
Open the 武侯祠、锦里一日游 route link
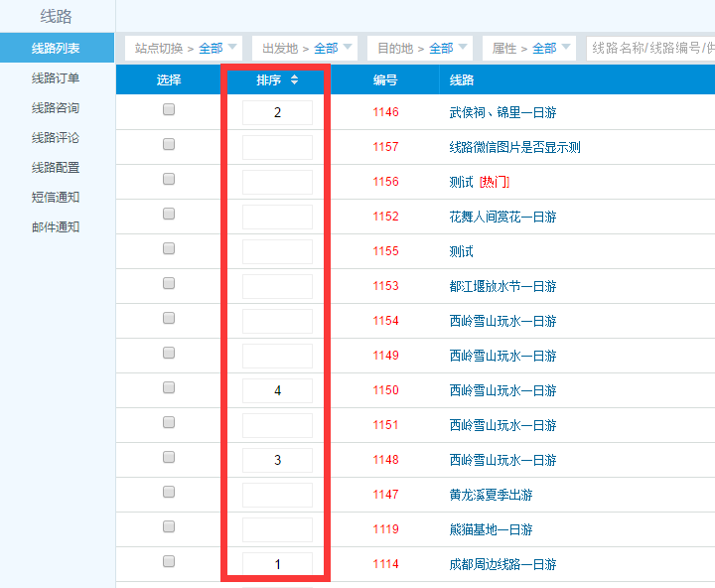point(502,112)
